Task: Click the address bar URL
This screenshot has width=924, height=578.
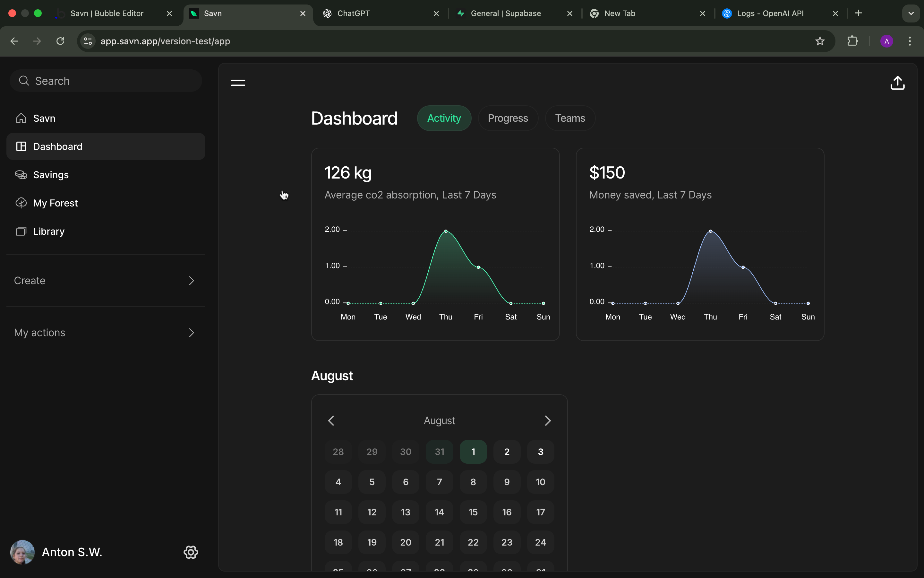Action: pos(165,41)
